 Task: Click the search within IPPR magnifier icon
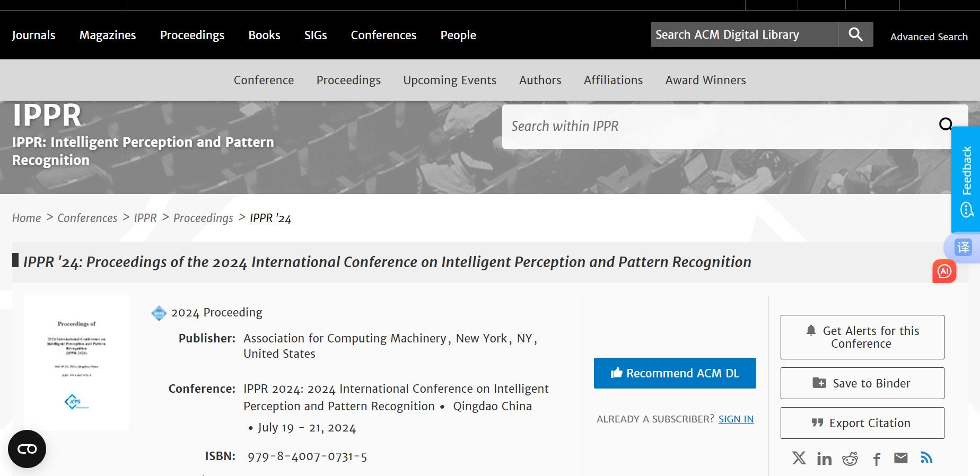tap(946, 125)
